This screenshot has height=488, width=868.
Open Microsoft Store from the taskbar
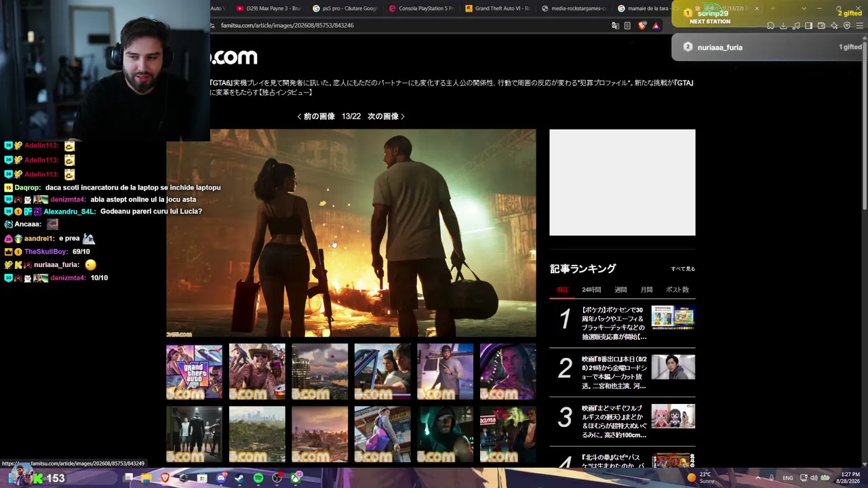click(202, 479)
